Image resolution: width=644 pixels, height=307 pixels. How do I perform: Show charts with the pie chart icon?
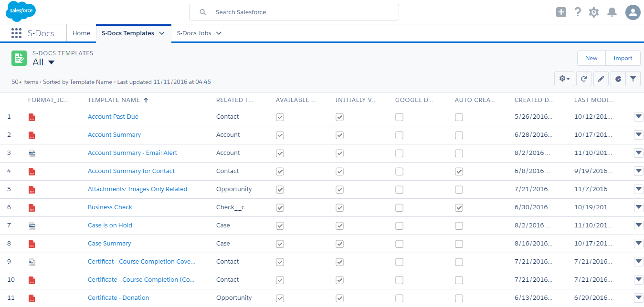pos(618,79)
